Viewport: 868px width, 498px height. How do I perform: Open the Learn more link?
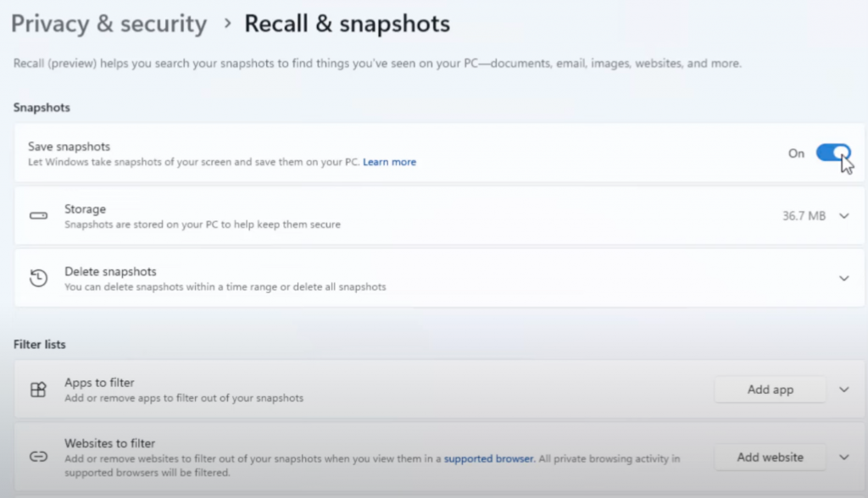point(389,162)
